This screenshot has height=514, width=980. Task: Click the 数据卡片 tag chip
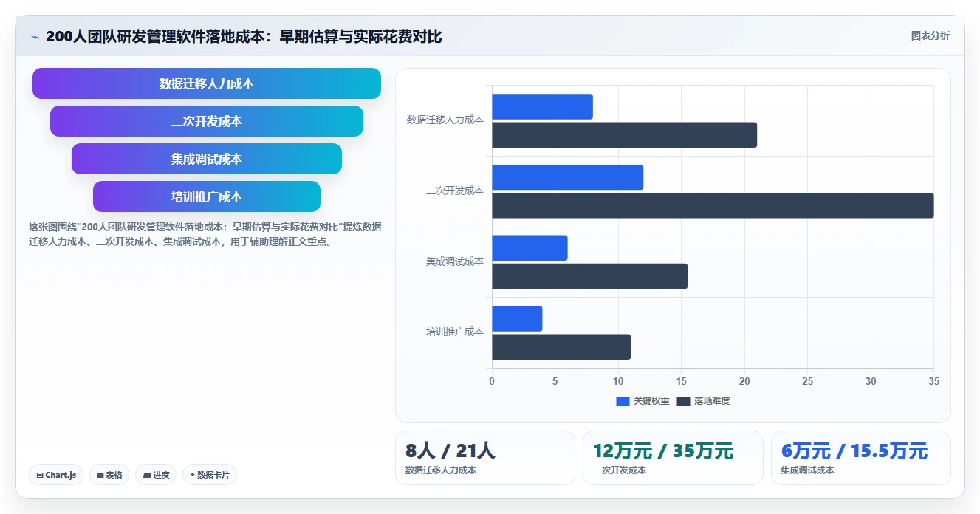pyautogui.click(x=210, y=475)
